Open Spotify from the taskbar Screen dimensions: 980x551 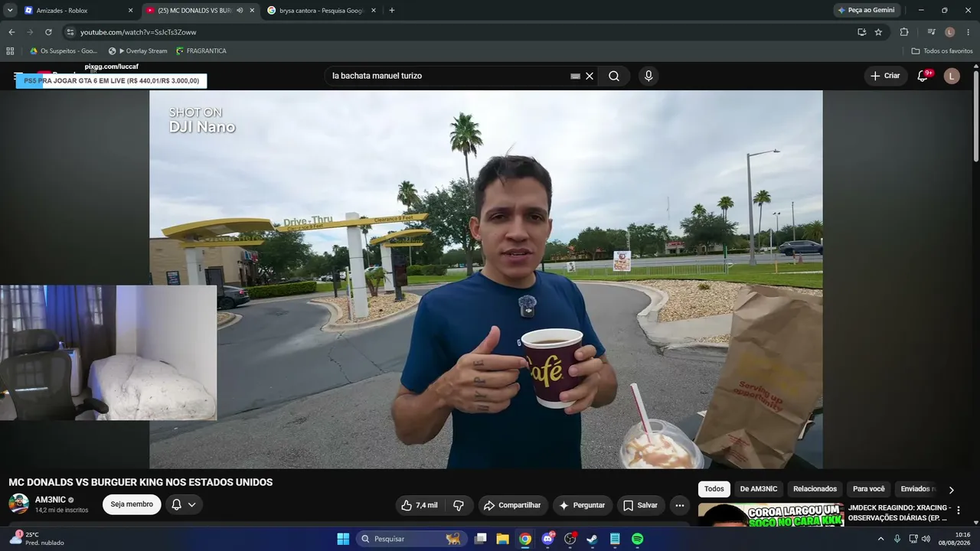(637, 539)
